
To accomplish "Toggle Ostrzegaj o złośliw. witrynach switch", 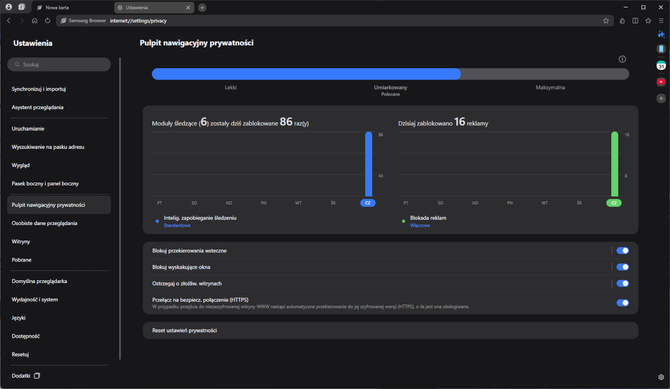I will [x=623, y=283].
